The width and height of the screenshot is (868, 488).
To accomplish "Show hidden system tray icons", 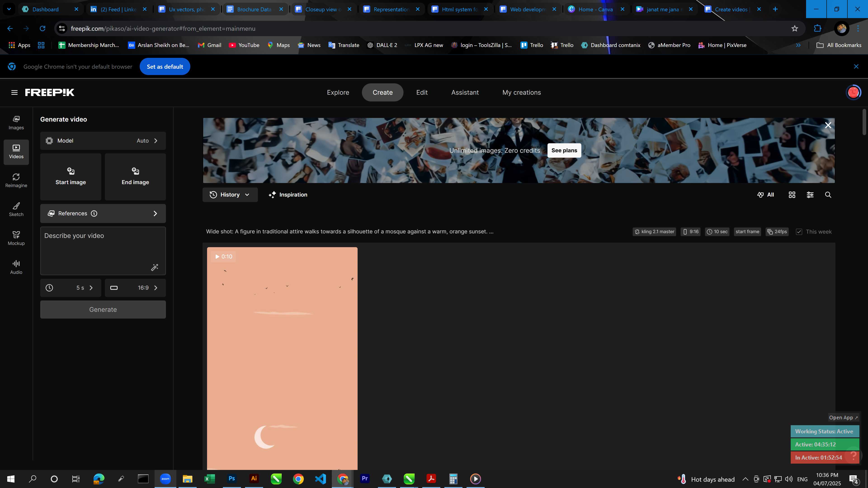I will pyautogui.click(x=745, y=479).
